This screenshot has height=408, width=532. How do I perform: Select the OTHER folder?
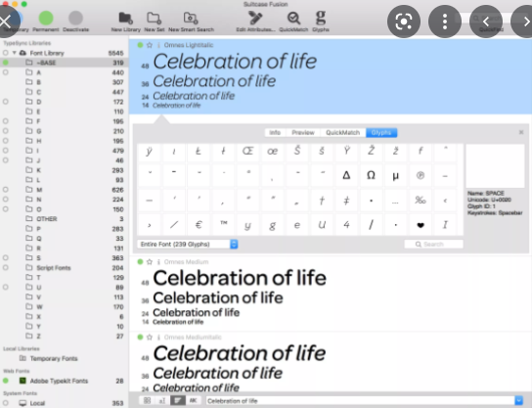pos(64,218)
